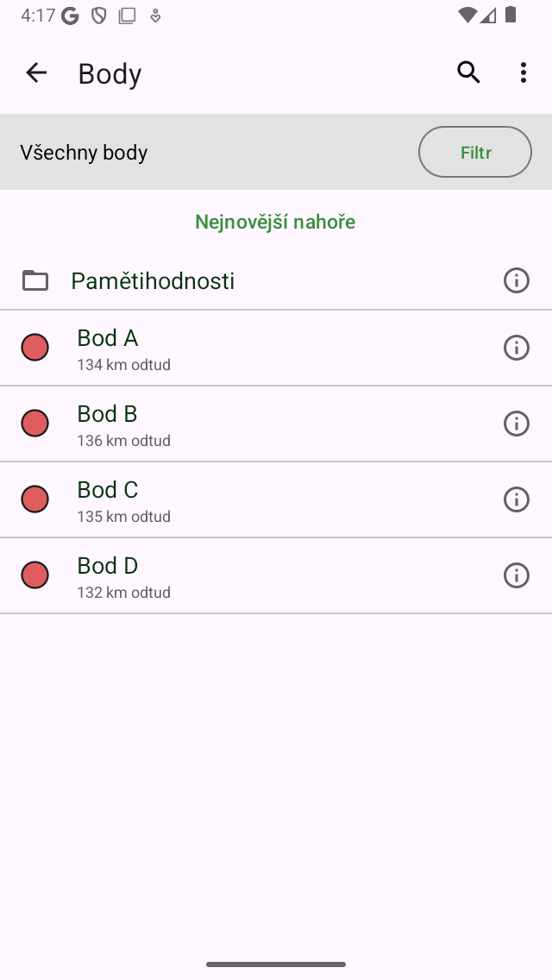Open the Bod C waypoint entry
The image size is (552, 980).
pyautogui.click(x=259, y=499)
